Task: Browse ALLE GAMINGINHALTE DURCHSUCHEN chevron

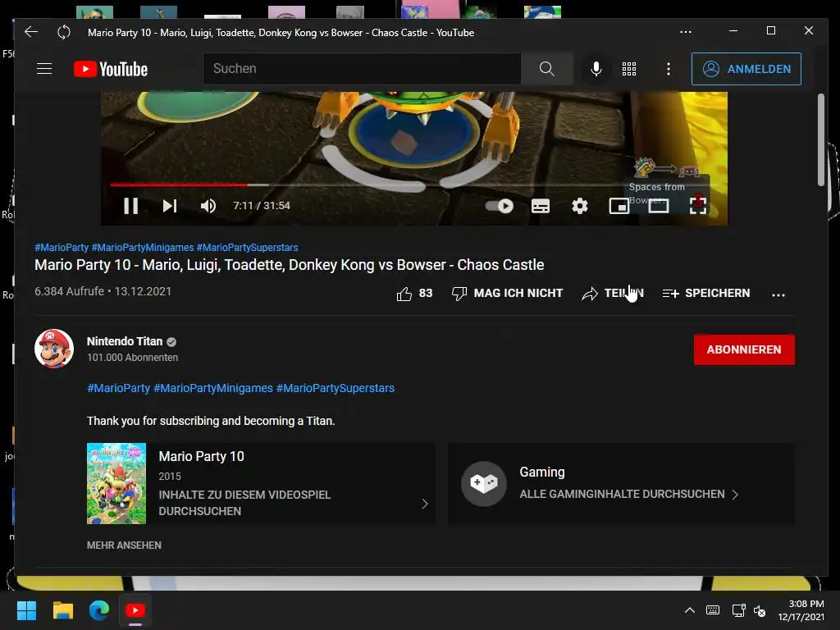Action: point(735,495)
